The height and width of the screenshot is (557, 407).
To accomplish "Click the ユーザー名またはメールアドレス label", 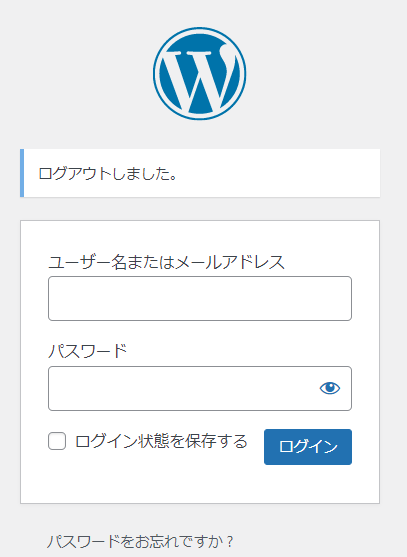I will (166, 262).
